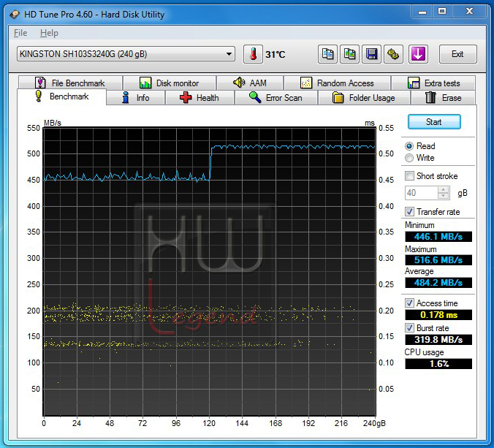The height and width of the screenshot is (448, 494).
Task: Select the Benchmark tab
Action: (x=61, y=96)
